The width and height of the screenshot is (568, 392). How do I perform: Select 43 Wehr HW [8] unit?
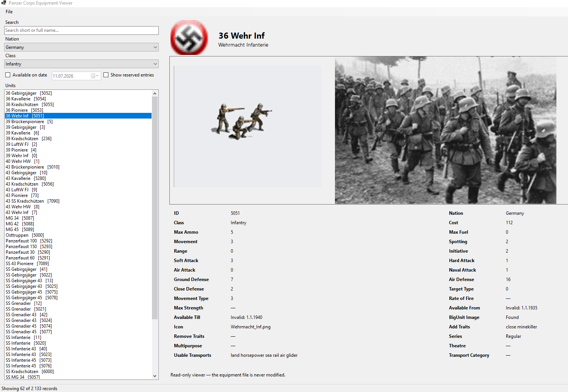(x=78, y=207)
